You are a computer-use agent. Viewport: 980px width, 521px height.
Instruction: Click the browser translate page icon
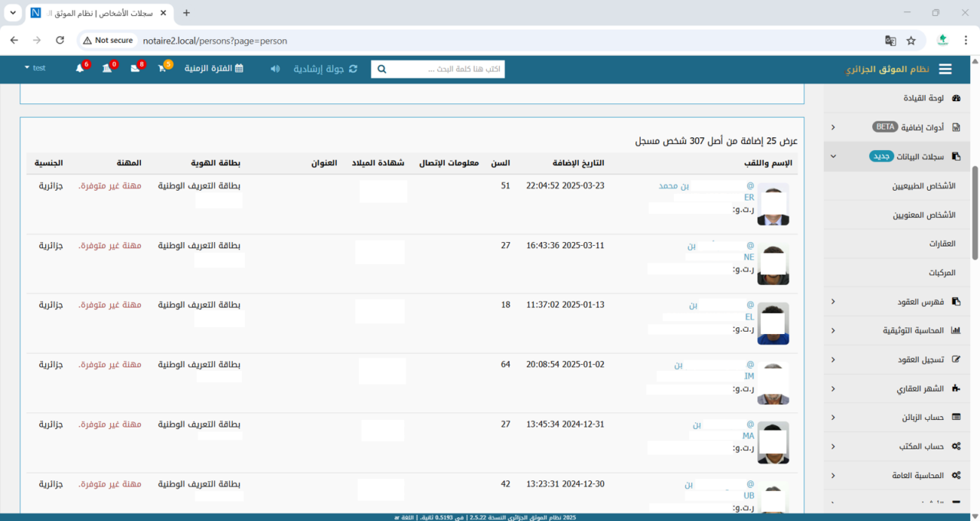pyautogui.click(x=890, y=41)
